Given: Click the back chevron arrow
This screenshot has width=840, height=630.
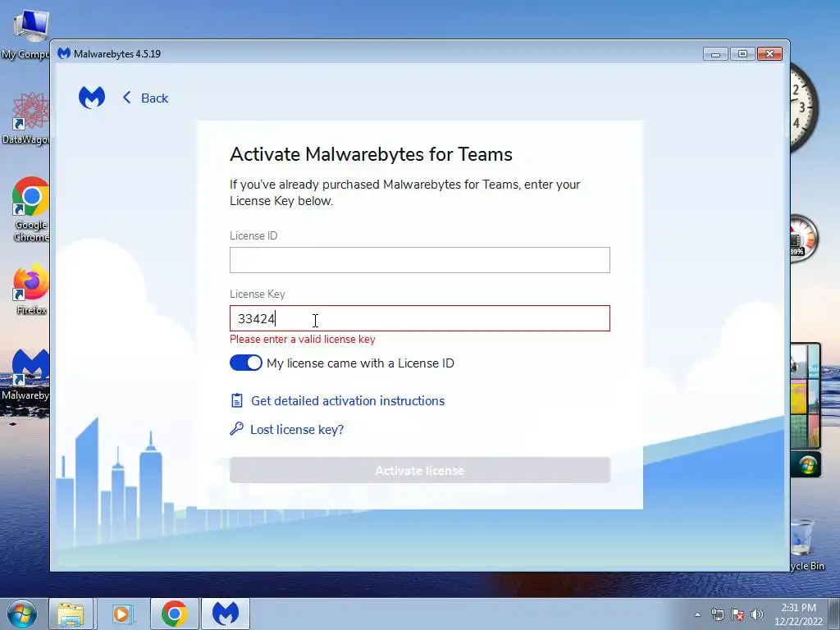Looking at the screenshot, I should tap(127, 98).
